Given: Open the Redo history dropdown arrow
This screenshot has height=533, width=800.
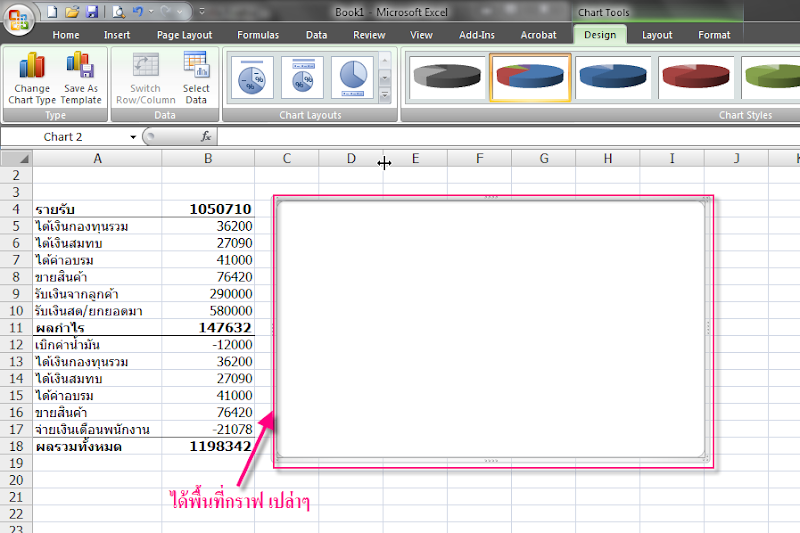Looking at the screenshot, I should 180,11.
